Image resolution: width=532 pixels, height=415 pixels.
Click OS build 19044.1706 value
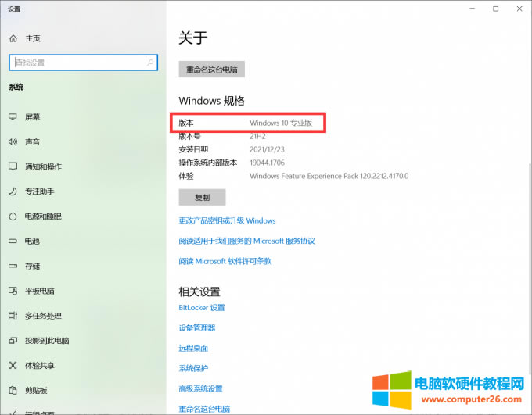point(267,163)
